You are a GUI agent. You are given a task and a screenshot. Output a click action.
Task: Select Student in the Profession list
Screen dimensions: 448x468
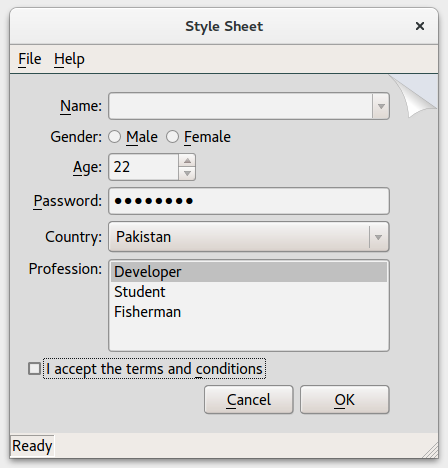249,292
